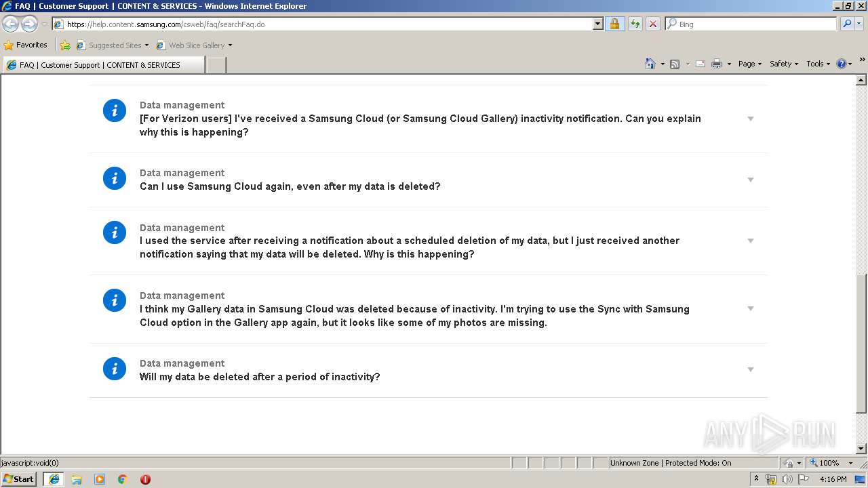Open Windows Explorer folder taskbar icon
The width and height of the screenshot is (868, 488).
pos(77,479)
